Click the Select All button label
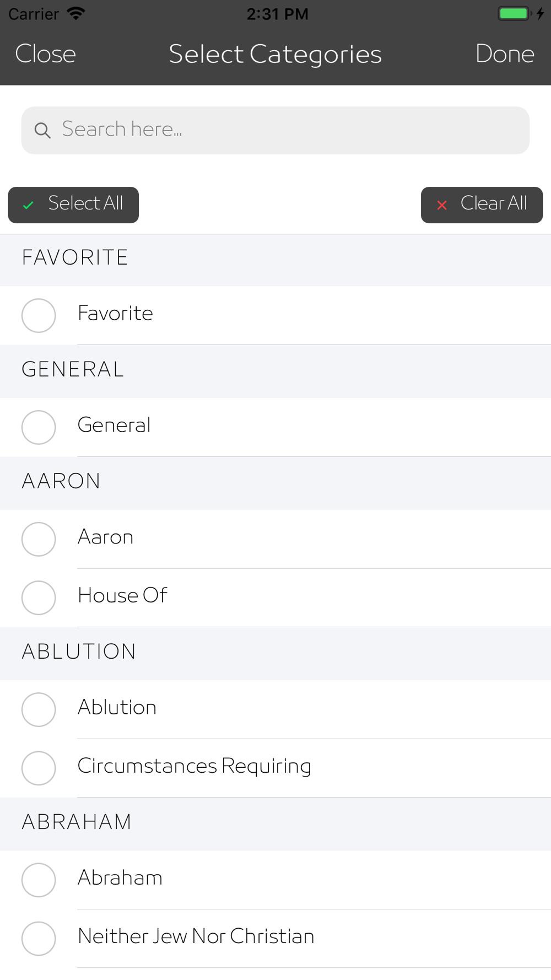551x980 pixels. point(85,203)
